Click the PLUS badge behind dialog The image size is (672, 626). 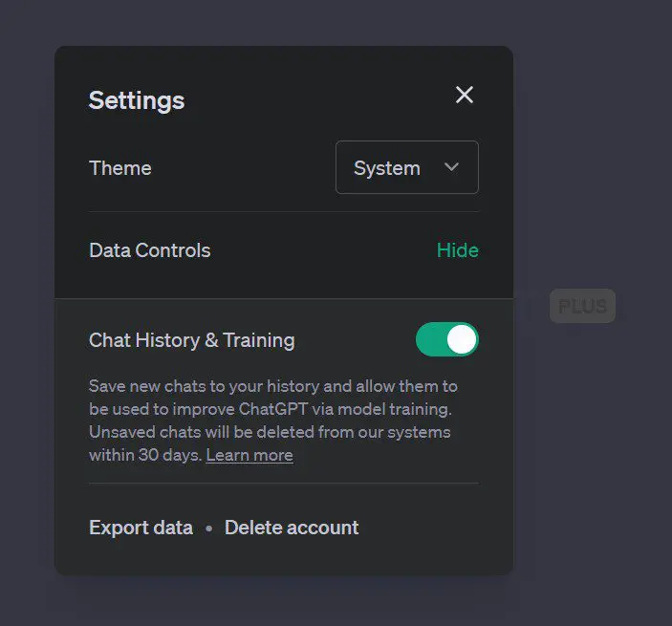pyautogui.click(x=582, y=306)
